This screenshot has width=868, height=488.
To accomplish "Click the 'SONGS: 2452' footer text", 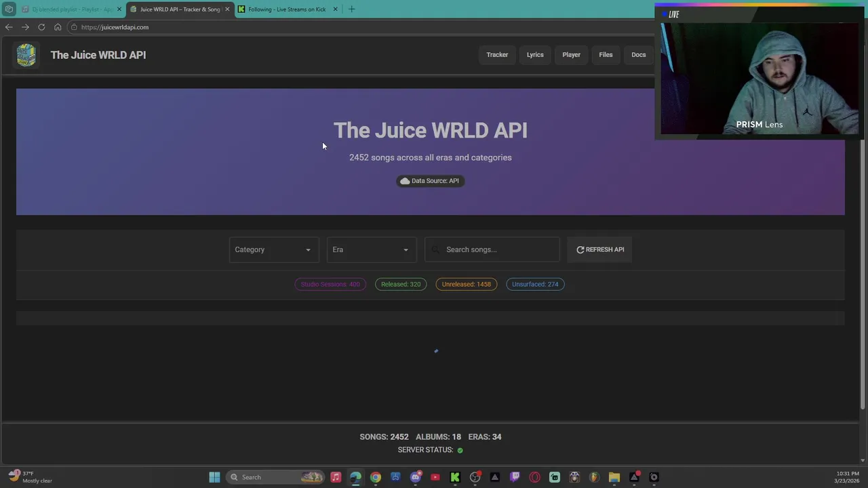I will (384, 437).
